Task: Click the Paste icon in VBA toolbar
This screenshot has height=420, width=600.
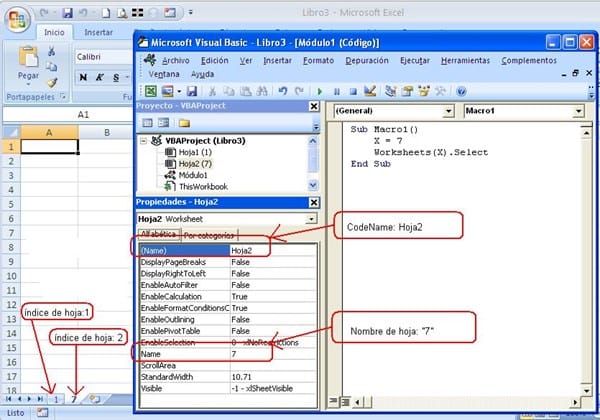Action: coord(245,91)
